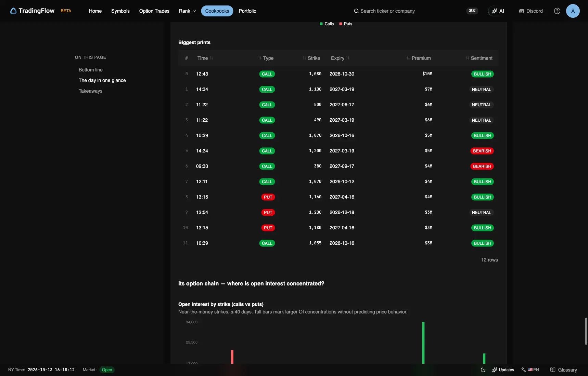Sort table by Premium column

419,58
